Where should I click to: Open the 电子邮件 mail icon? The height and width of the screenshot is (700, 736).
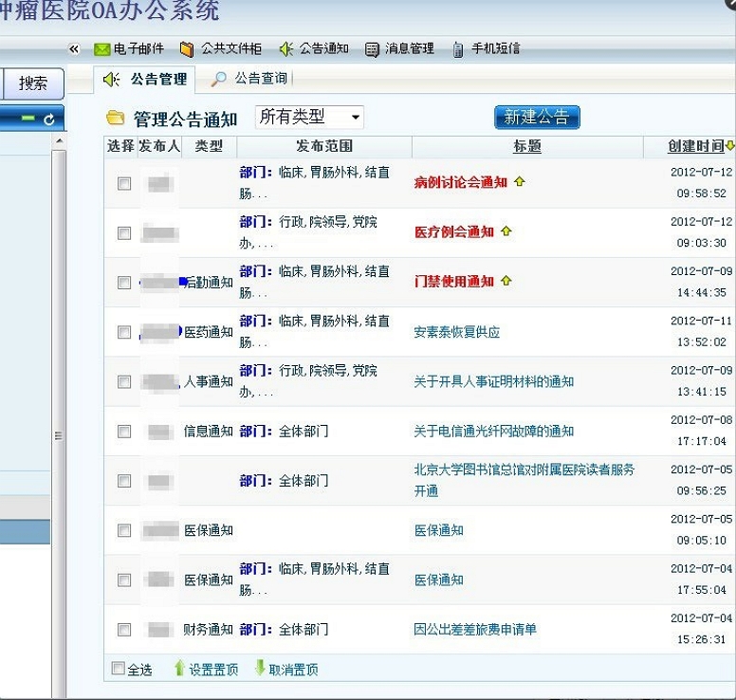(101, 49)
